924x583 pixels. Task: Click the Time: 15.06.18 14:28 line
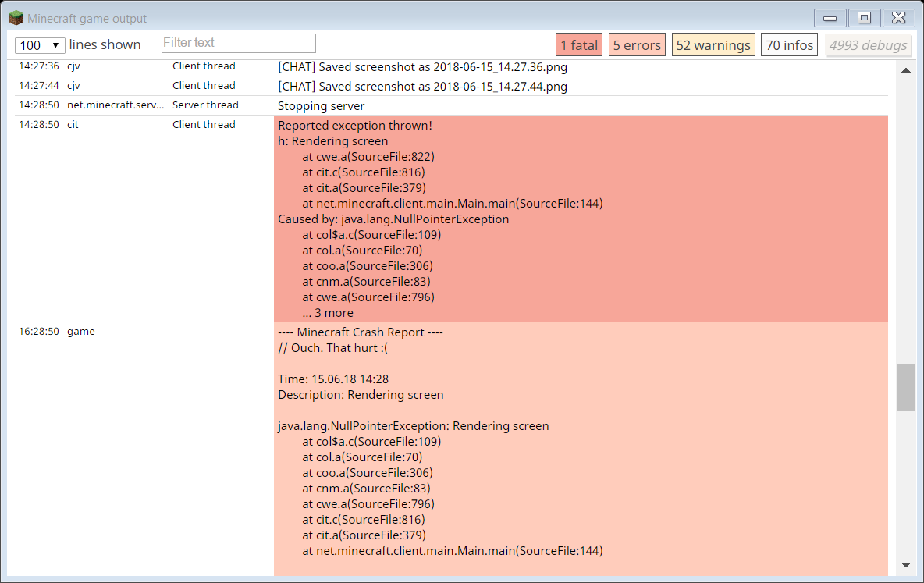pyautogui.click(x=333, y=379)
